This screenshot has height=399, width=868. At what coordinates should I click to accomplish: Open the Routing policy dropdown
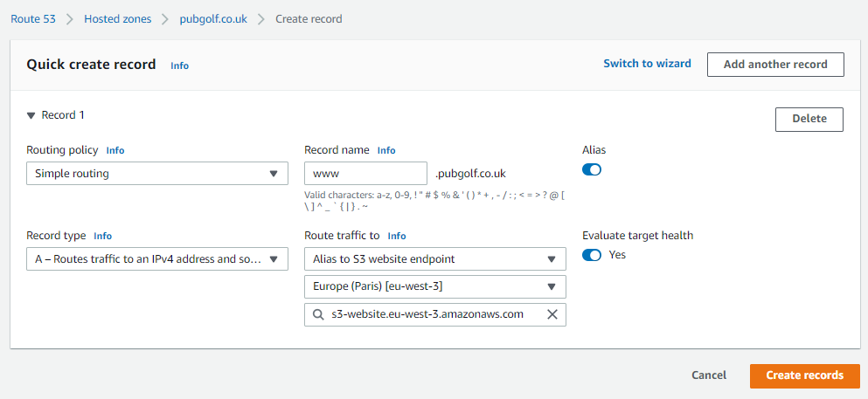coord(157,174)
